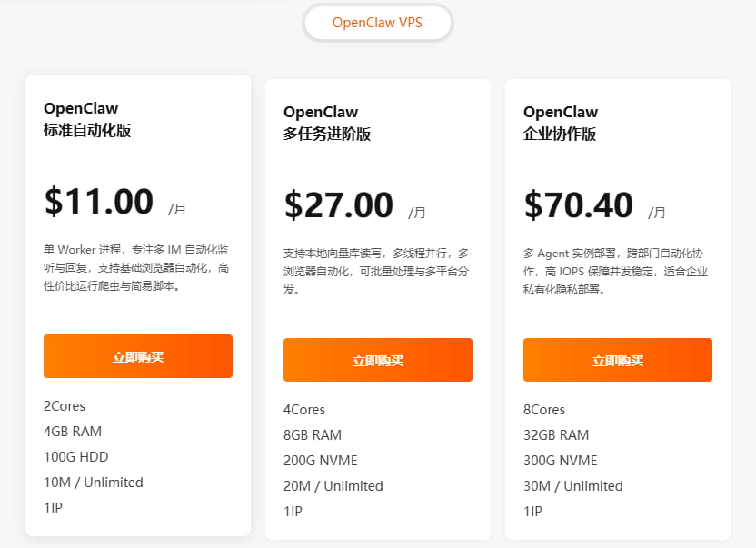This screenshot has width=756, height=548.
Task: Click the 2Cores spec in the first plan
Action: tap(64, 406)
